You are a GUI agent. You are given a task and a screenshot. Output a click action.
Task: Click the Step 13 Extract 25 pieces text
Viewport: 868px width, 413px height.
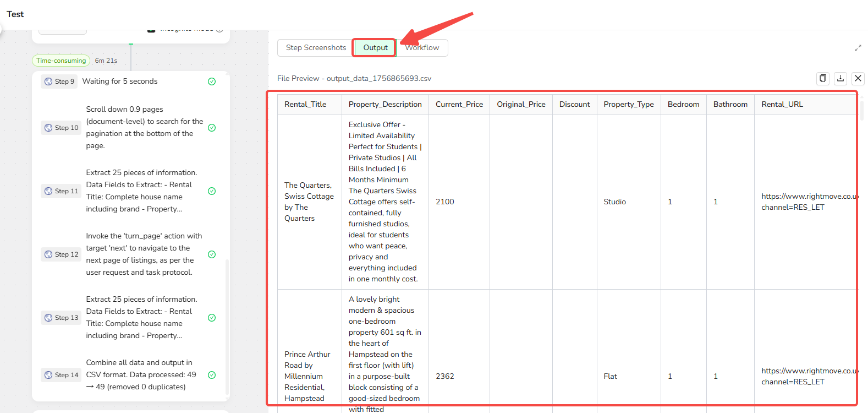tap(141, 318)
